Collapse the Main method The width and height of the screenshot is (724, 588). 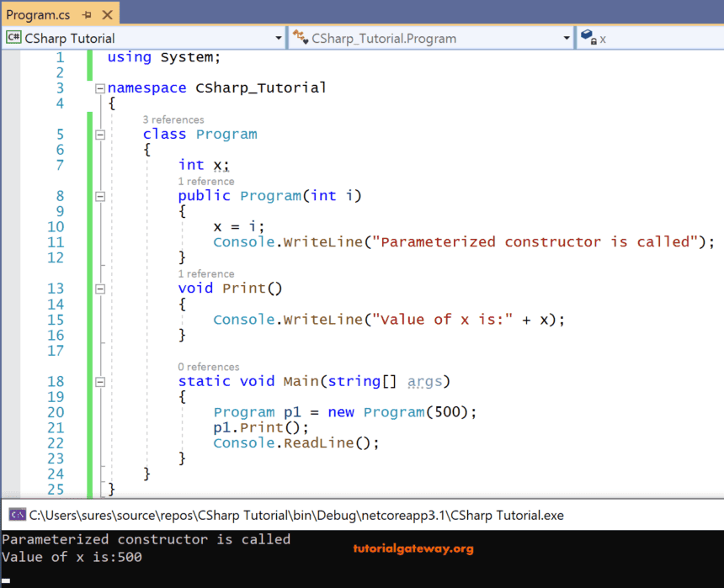click(99, 381)
